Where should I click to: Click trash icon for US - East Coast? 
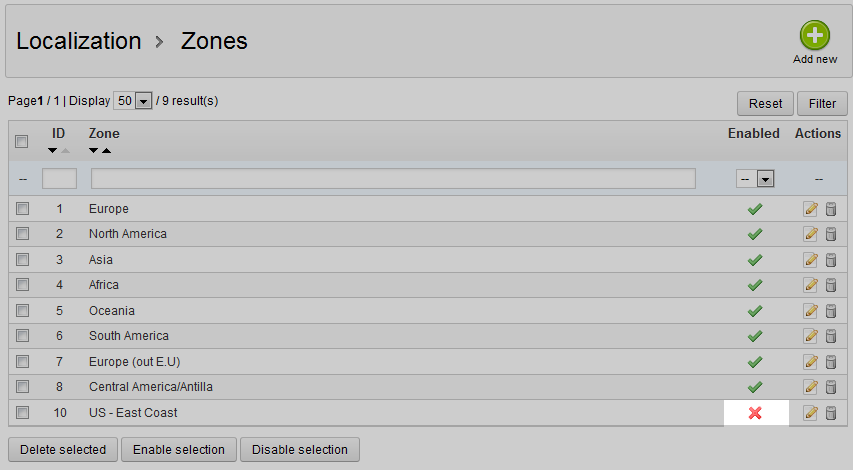[830, 413]
